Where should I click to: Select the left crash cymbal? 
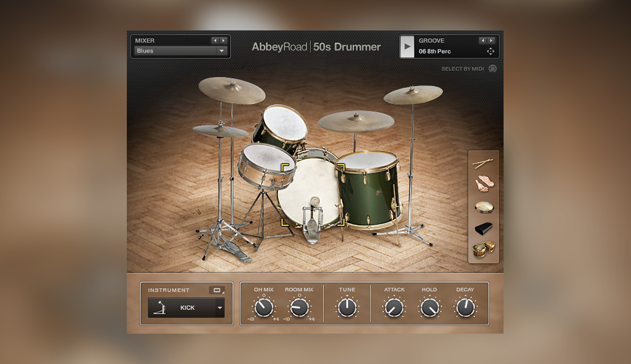[x=232, y=90]
